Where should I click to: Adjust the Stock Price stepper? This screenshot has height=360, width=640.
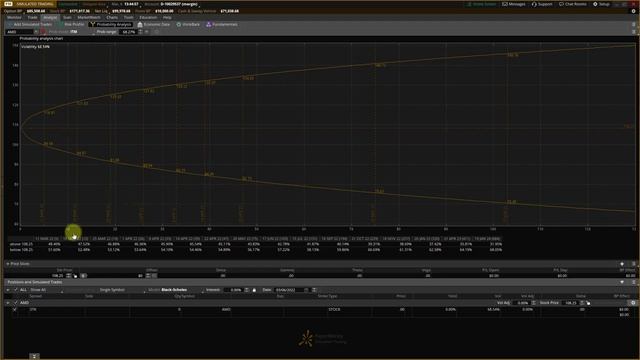click(582, 303)
